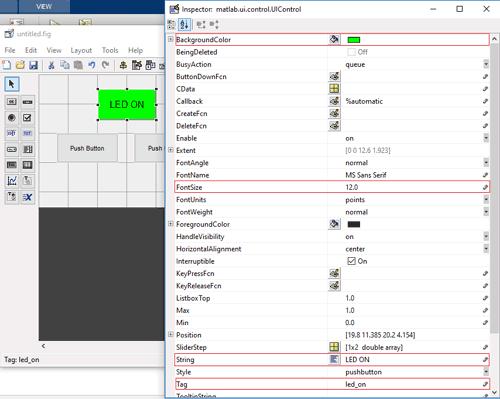Select the green LED ON button on canvas

pyautogui.click(x=127, y=105)
